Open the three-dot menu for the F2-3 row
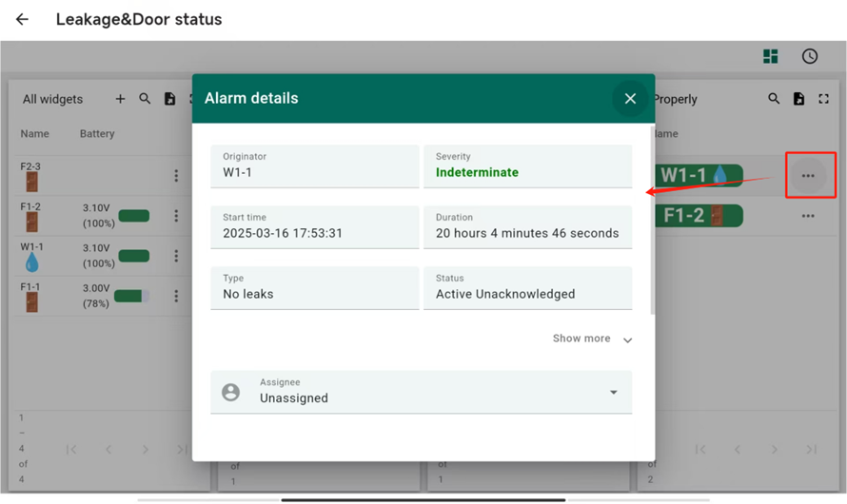The height and width of the screenshot is (504, 847). [176, 176]
